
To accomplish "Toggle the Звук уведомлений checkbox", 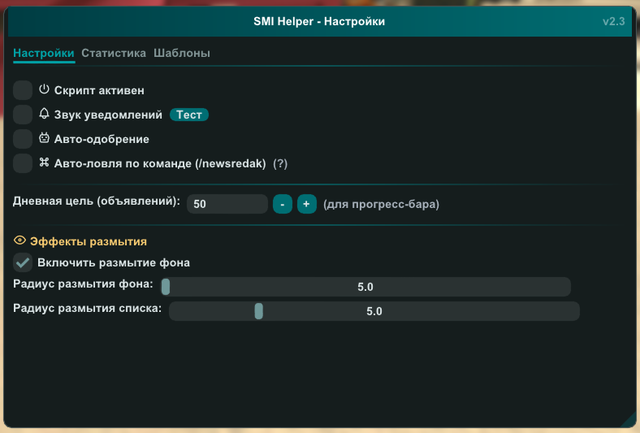I will tap(23, 114).
